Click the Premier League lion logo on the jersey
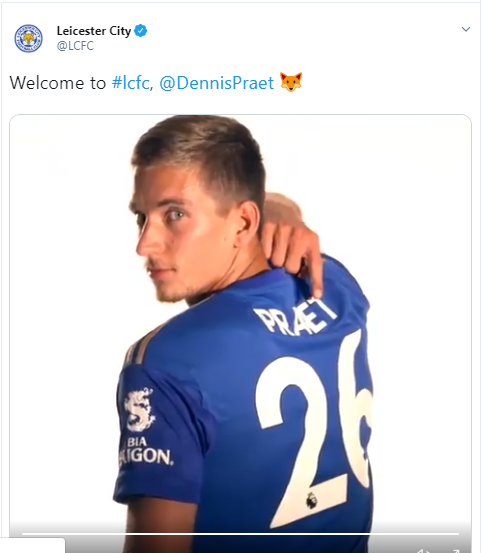The image size is (483, 553). tap(311, 500)
